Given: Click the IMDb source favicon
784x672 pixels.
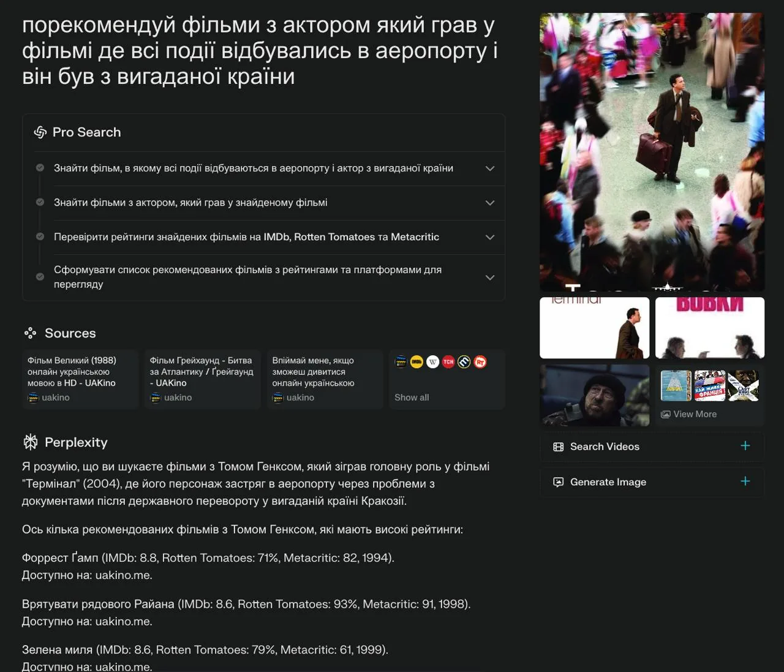Looking at the screenshot, I should click(417, 362).
